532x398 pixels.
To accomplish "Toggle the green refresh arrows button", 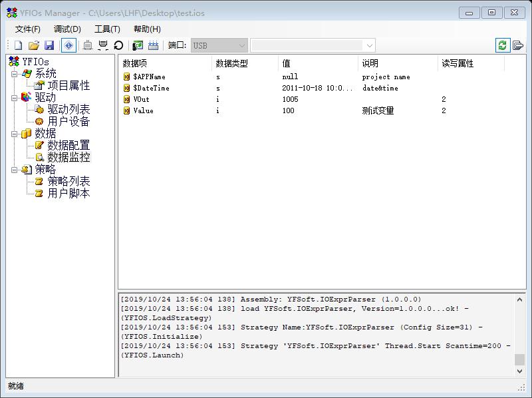I will tap(503, 45).
